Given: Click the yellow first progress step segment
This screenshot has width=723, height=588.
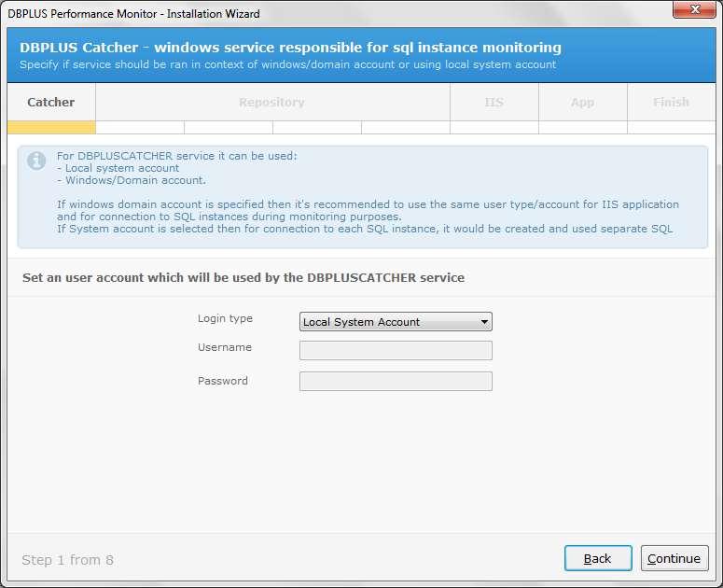Looking at the screenshot, I should coord(51,127).
